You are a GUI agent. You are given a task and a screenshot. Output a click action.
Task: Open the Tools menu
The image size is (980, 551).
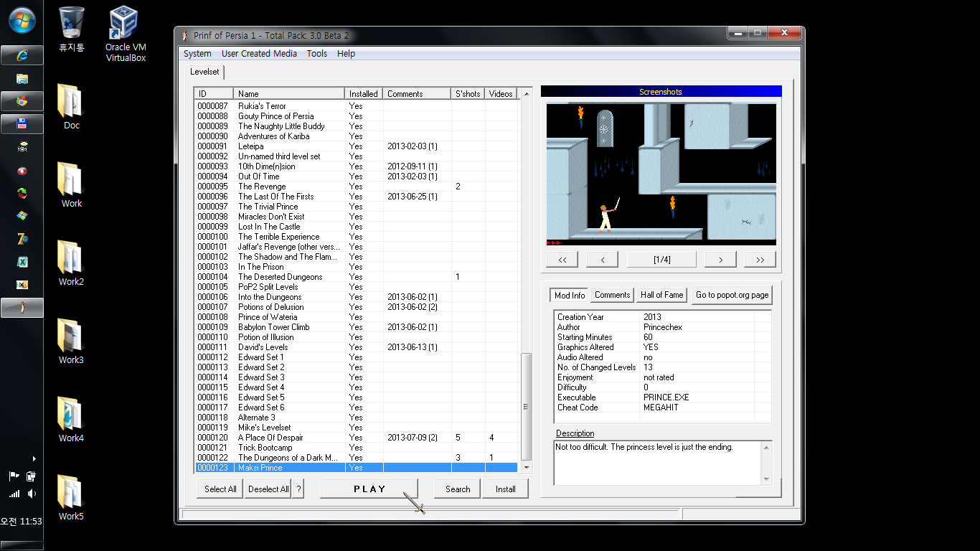click(x=316, y=53)
